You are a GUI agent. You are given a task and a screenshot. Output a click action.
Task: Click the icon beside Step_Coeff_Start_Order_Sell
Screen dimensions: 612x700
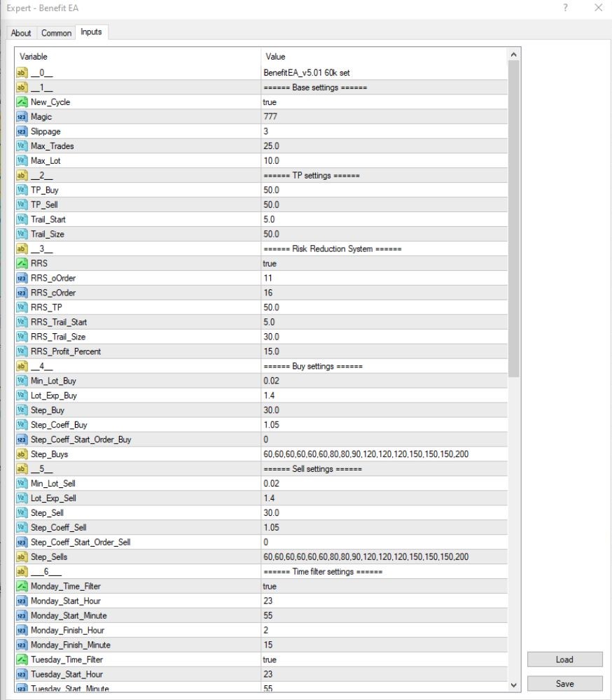[22, 542]
